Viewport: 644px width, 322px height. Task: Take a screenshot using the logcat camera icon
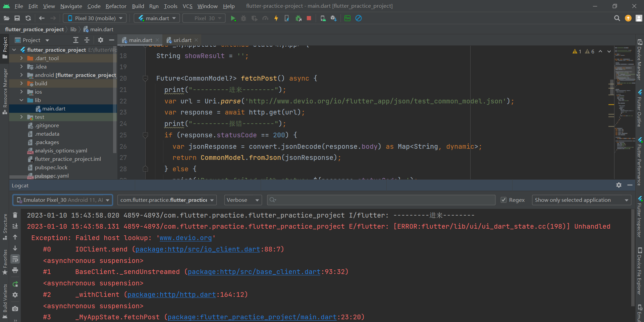[15, 309]
